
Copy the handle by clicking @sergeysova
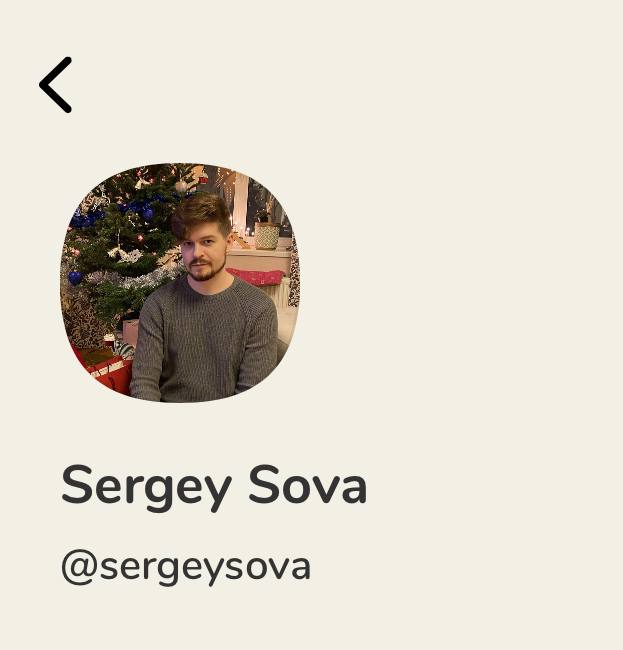pos(186,568)
